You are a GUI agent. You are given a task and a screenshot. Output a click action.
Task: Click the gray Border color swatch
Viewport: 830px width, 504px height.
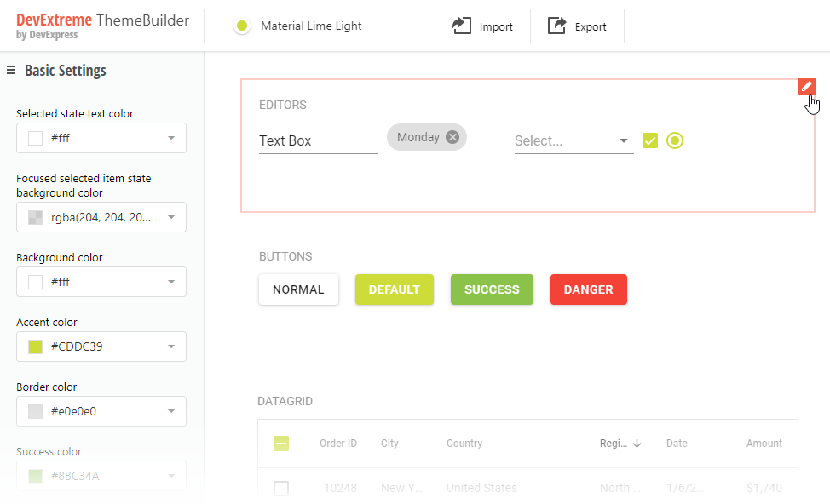pyautogui.click(x=36, y=411)
